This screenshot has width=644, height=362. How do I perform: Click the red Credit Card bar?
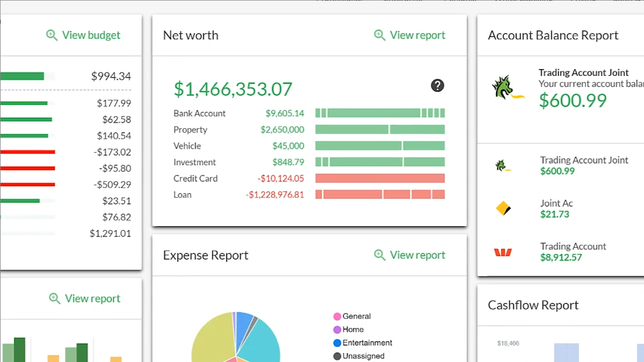380,178
